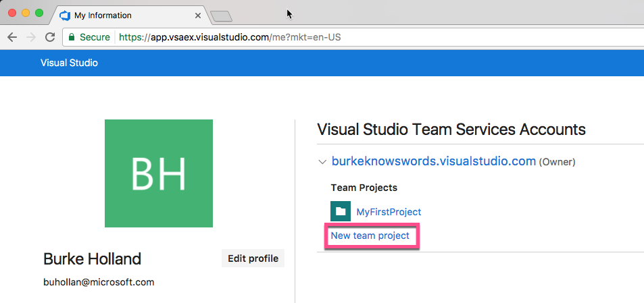Open a new browser tab

tap(221, 16)
